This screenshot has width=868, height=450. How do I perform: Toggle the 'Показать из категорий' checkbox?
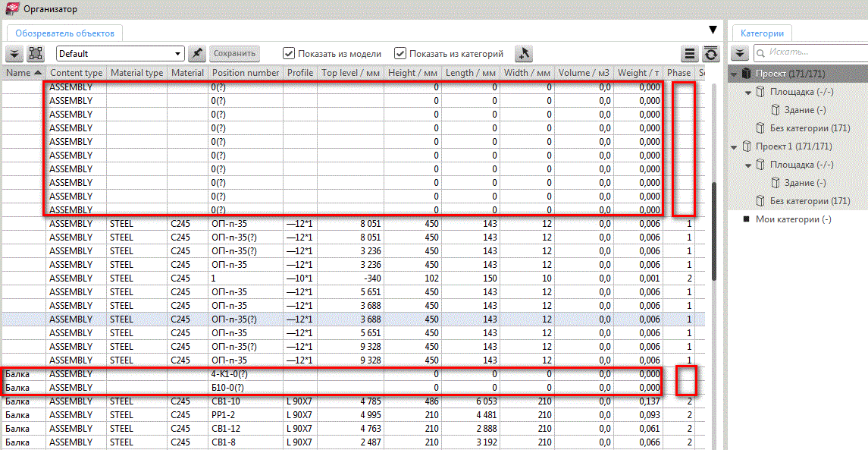click(x=400, y=54)
